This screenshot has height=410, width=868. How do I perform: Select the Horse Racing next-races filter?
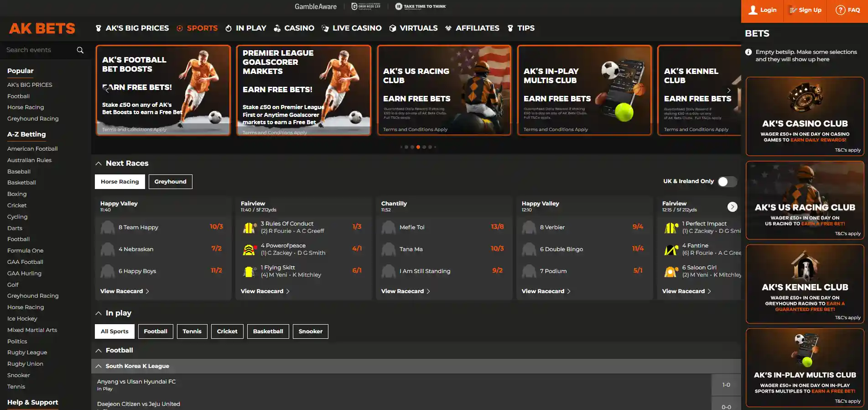120,182
